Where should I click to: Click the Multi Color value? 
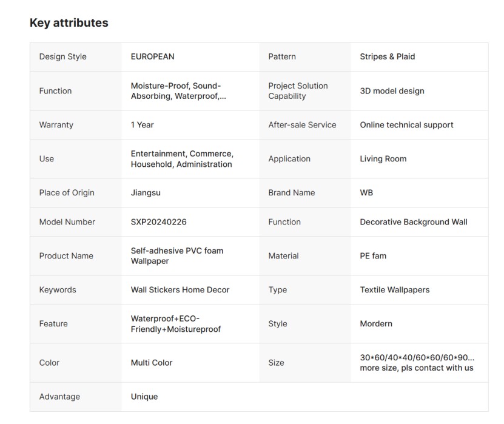(x=151, y=363)
